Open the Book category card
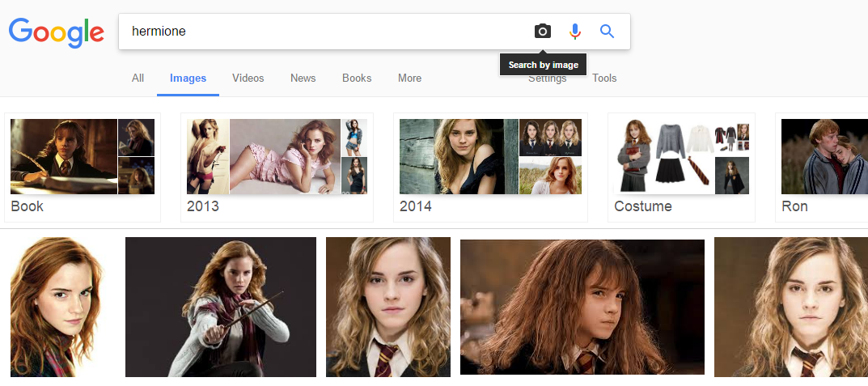Screen dimensions: 868x386 83,167
